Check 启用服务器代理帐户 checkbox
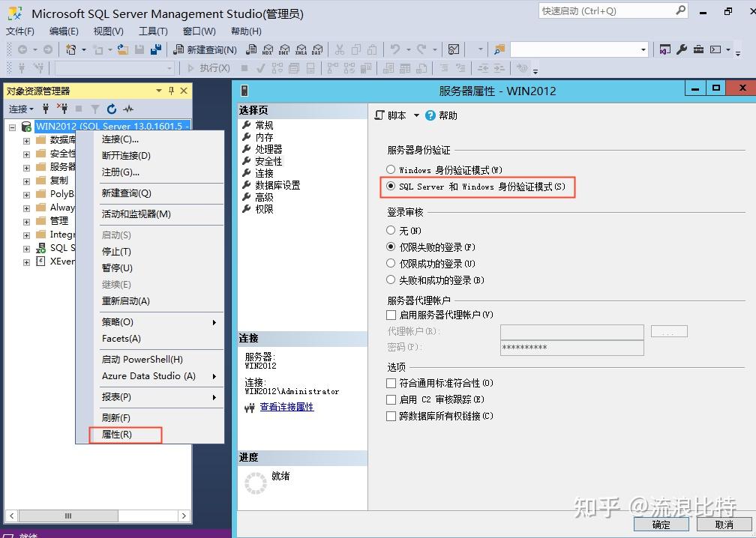Viewport: 756px width, 538px height. tap(391, 315)
